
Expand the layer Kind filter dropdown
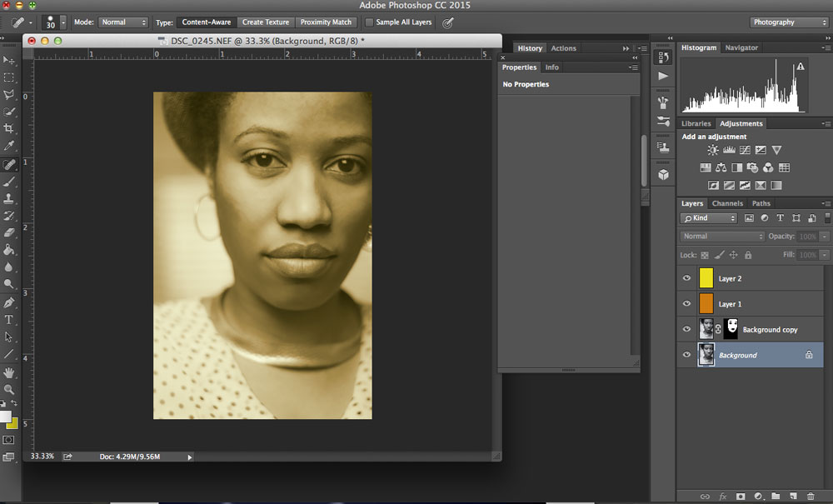pyautogui.click(x=709, y=218)
